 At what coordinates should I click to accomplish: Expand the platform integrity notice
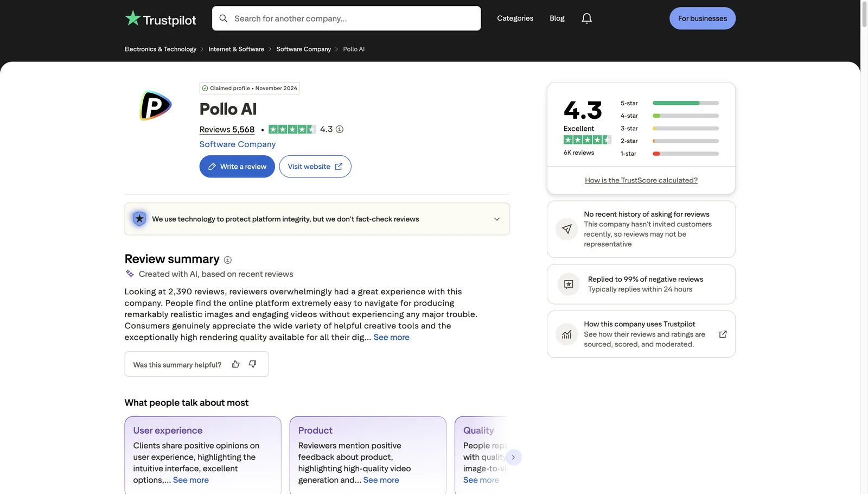point(496,219)
